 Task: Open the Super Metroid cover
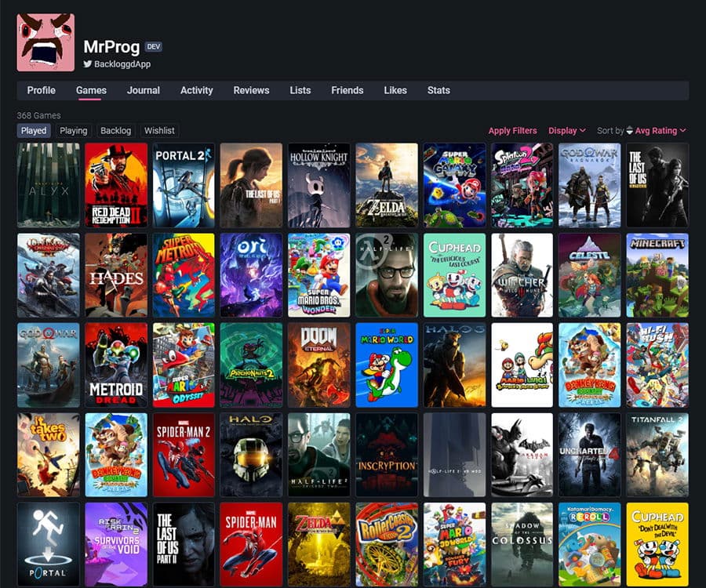[184, 275]
